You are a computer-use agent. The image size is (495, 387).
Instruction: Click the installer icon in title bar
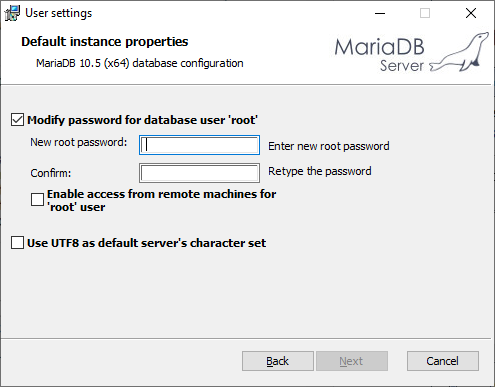pyautogui.click(x=12, y=13)
